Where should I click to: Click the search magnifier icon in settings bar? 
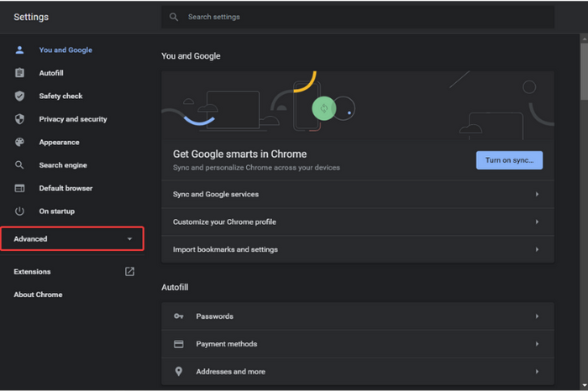tap(174, 17)
